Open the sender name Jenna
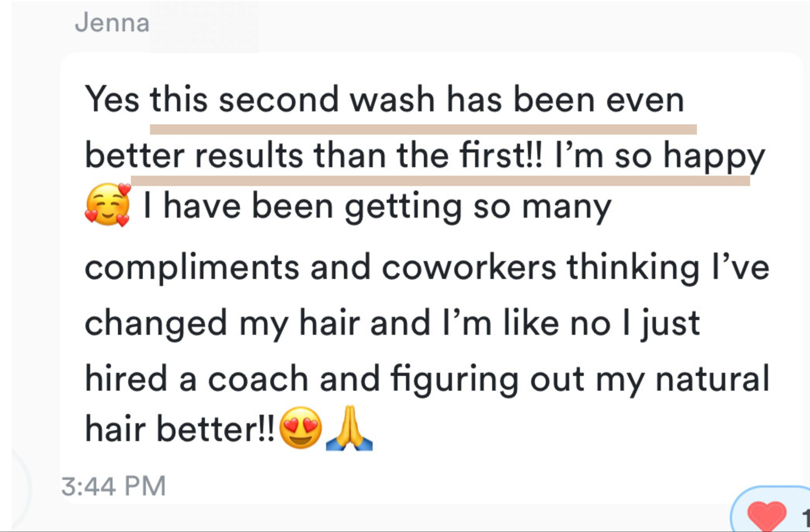The width and height of the screenshot is (810, 532). 112,23
